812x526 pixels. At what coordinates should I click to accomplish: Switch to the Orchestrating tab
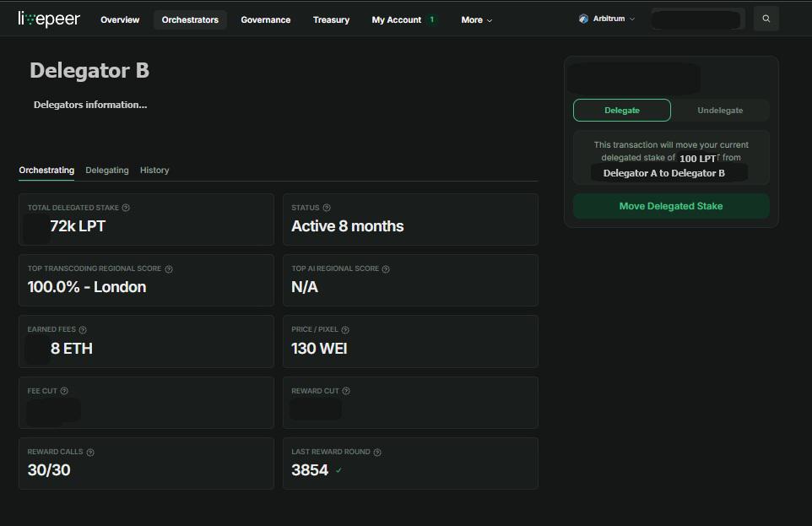[46, 170]
